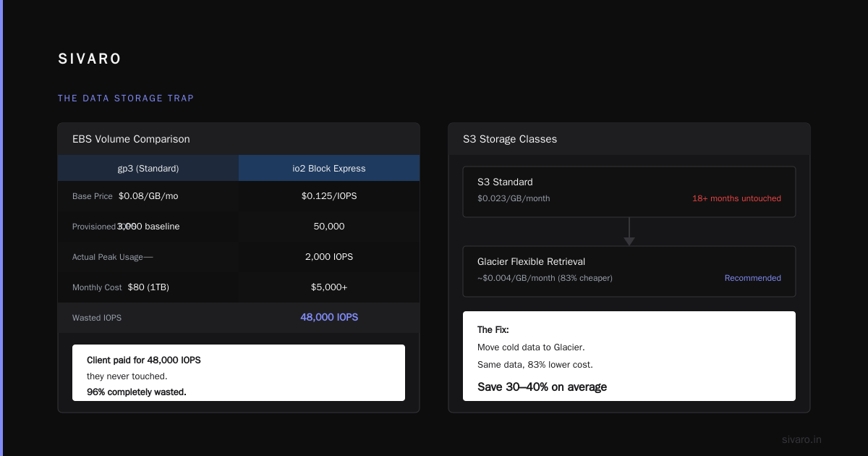Click the '50,000' provisioned value
This screenshot has width=868, height=456.
tap(329, 227)
